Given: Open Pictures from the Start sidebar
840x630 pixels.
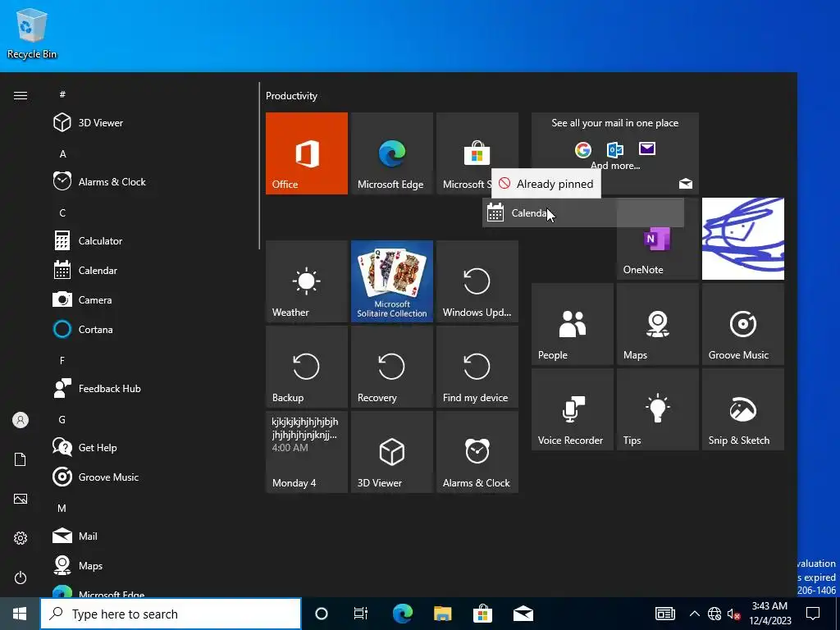Looking at the screenshot, I should (x=21, y=499).
